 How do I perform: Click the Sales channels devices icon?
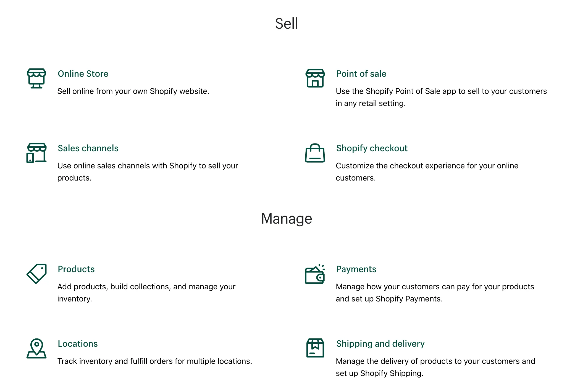tap(36, 153)
